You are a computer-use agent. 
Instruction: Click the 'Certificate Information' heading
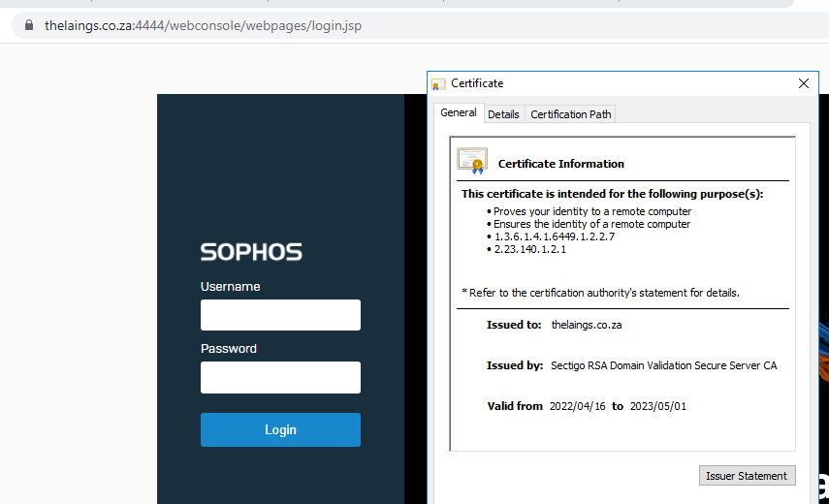pyautogui.click(x=561, y=164)
